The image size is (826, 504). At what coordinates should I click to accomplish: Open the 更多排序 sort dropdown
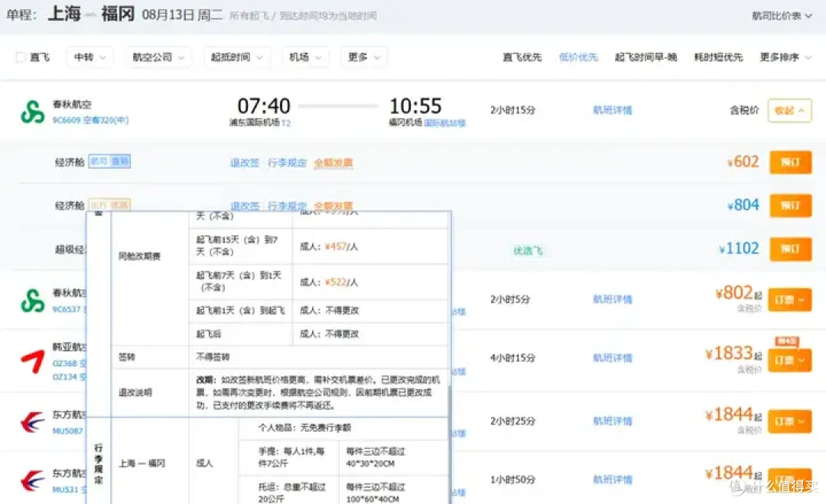(785, 57)
